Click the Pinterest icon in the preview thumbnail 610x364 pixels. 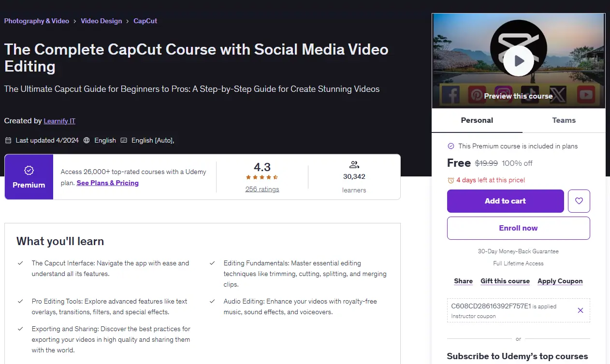[x=478, y=95]
